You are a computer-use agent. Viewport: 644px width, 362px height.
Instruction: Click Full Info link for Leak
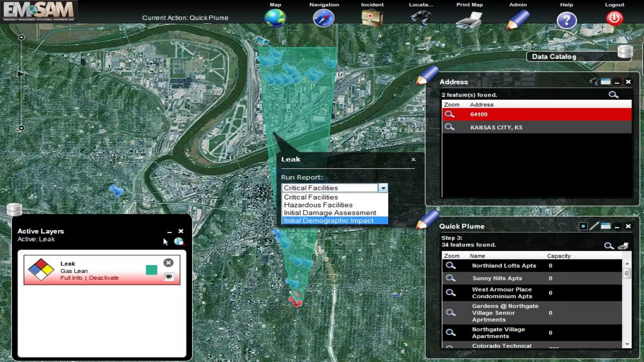point(71,278)
